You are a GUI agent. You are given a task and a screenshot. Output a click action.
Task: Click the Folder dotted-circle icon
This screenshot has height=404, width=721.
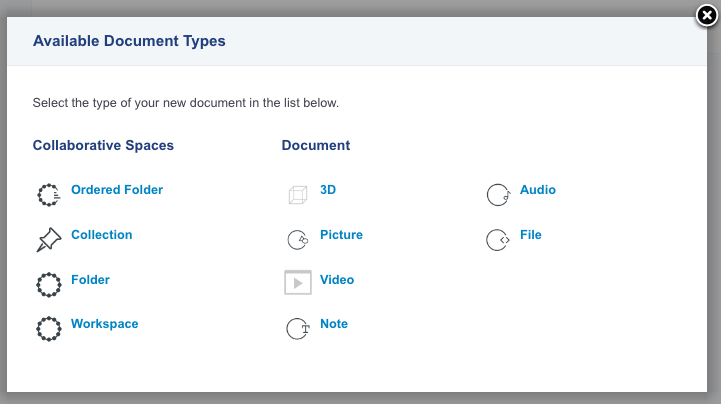coord(49,285)
